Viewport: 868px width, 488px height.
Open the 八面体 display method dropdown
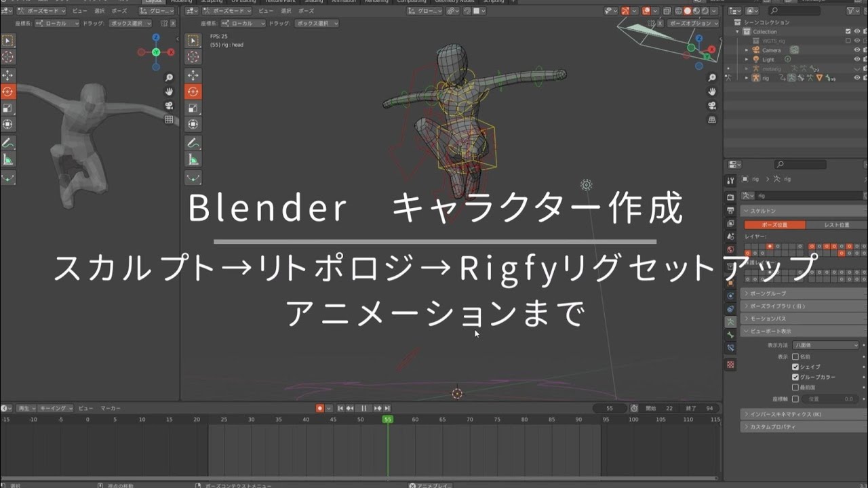tap(826, 345)
